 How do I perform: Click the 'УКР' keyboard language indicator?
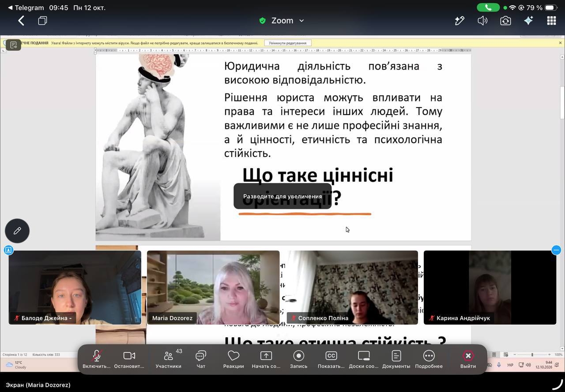[x=510, y=365]
